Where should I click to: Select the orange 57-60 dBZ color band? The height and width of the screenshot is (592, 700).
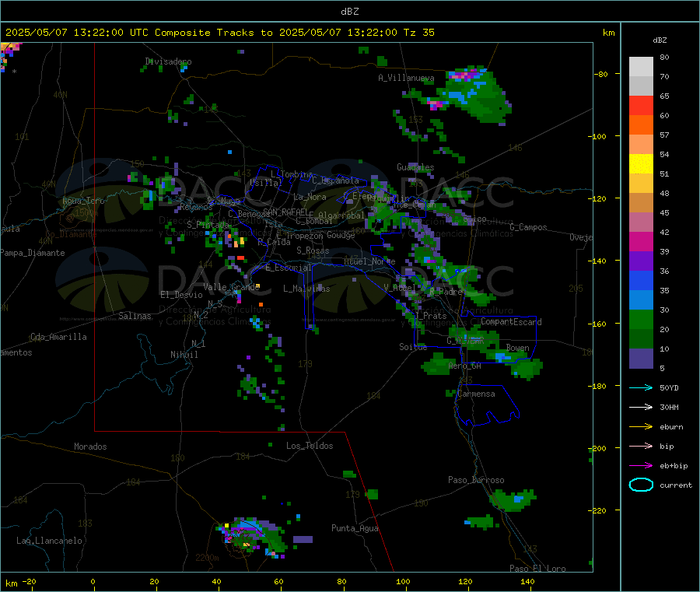pyautogui.click(x=641, y=125)
